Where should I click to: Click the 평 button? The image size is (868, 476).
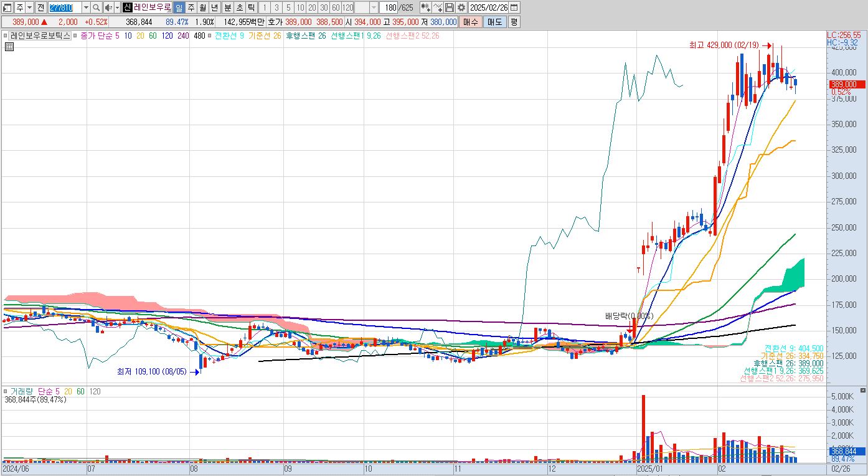pos(514,22)
